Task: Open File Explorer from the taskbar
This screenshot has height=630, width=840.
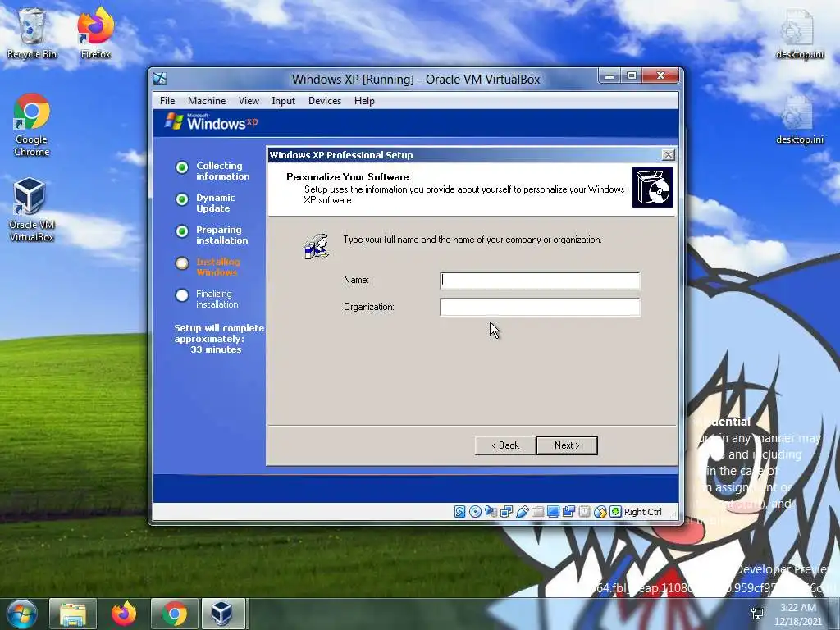Action: (73, 614)
